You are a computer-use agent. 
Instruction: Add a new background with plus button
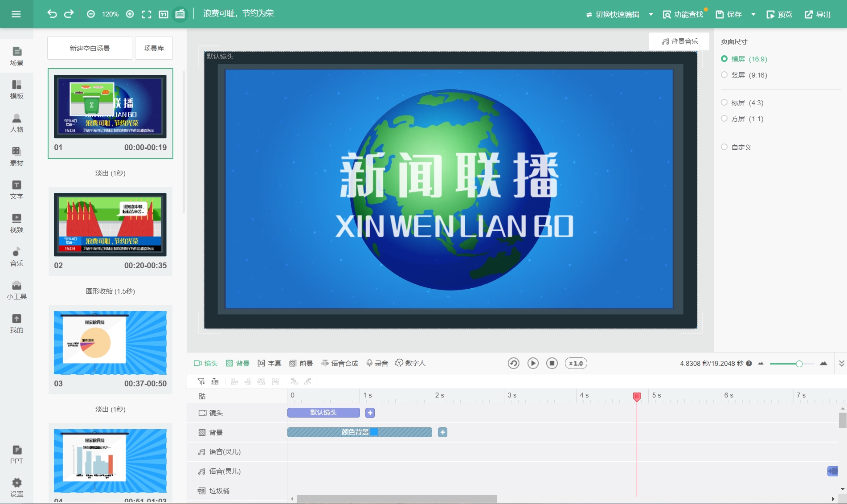[x=442, y=432]
